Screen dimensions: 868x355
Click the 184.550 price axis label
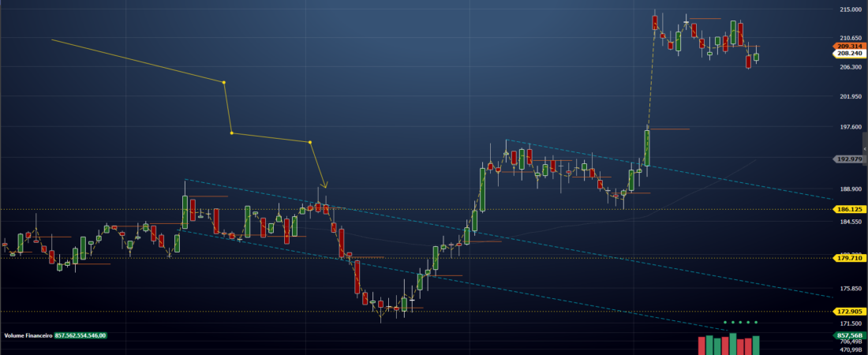tap(850, 222)
